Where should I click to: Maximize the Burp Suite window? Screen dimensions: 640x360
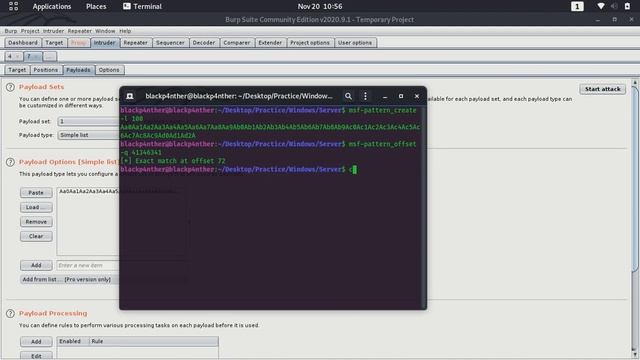coord(615,20)
